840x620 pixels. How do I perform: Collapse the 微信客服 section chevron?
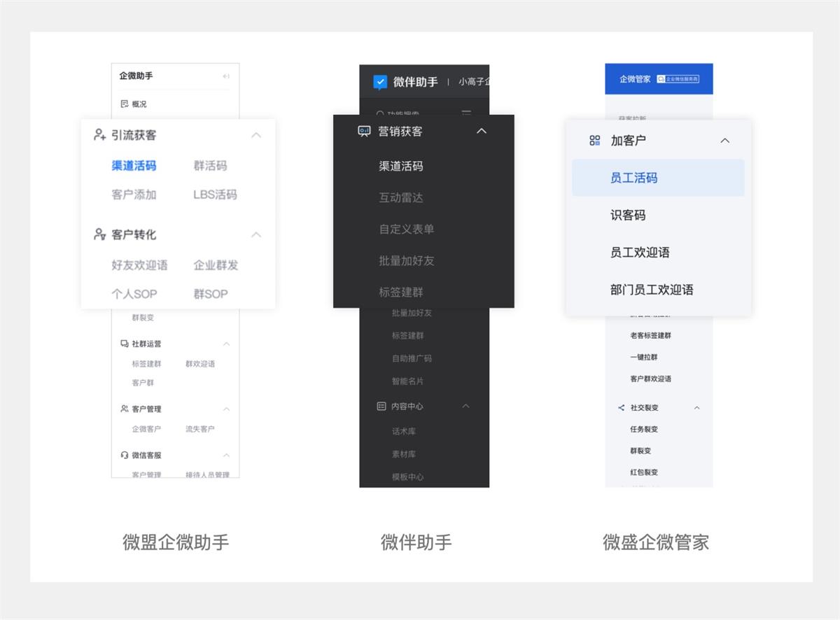pos(226,455)
